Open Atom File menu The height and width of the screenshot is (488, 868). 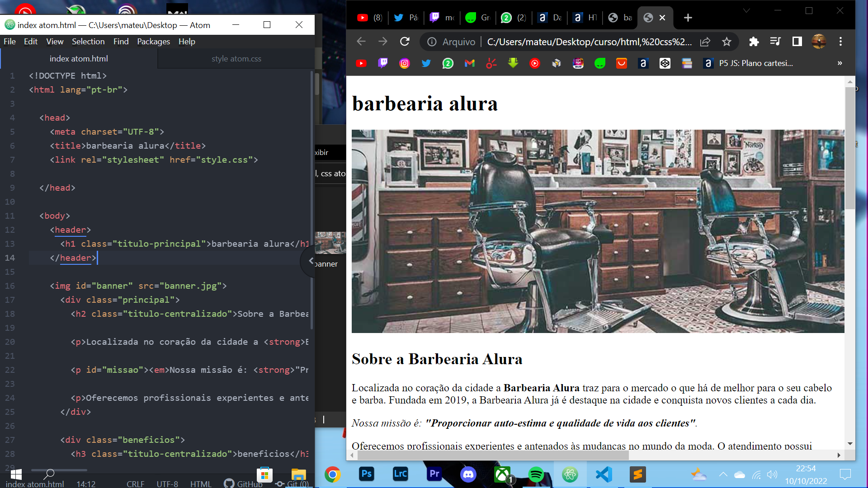[10, 42]
